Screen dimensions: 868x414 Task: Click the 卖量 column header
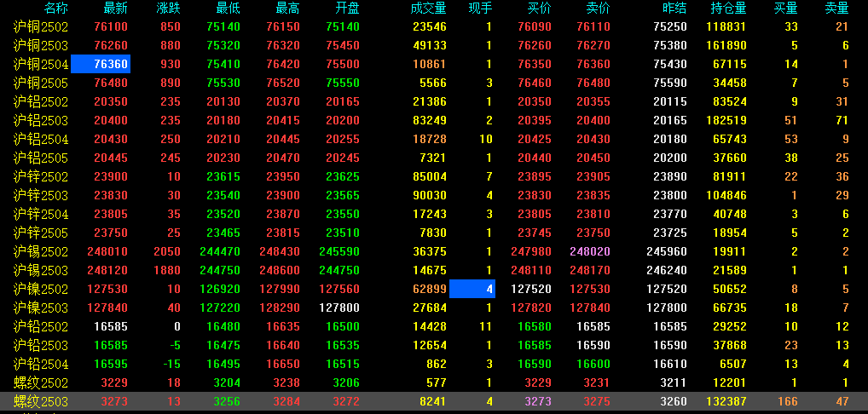(x=836, y=8)
